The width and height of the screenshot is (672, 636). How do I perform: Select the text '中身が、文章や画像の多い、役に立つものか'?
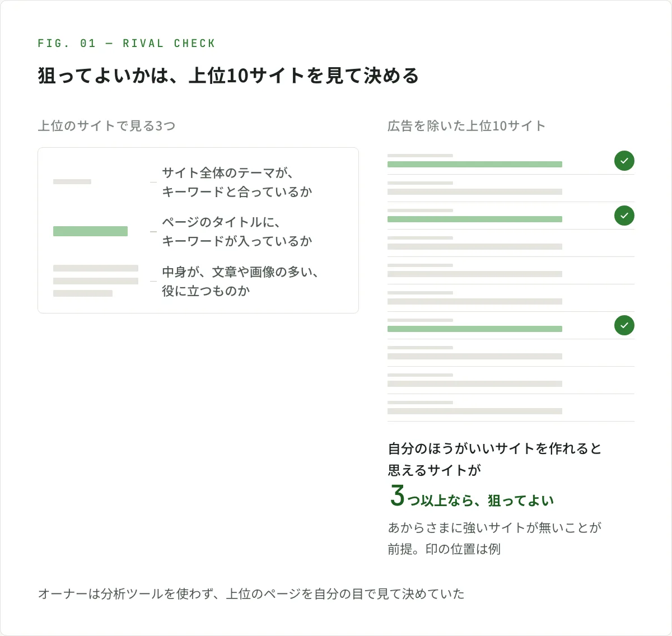tap(240, 281)
